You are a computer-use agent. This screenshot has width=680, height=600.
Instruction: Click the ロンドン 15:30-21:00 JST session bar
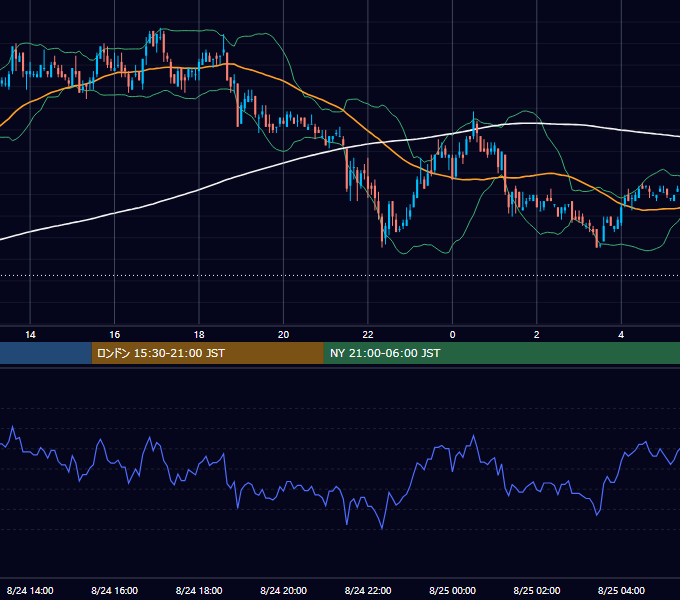pyautogui.click(x=207, y=353)
